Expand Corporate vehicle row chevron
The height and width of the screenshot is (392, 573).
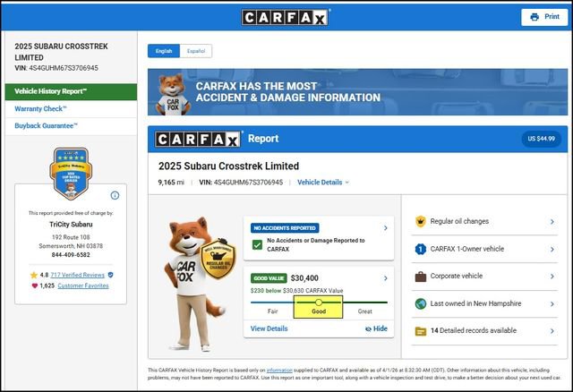click(552, 277)
